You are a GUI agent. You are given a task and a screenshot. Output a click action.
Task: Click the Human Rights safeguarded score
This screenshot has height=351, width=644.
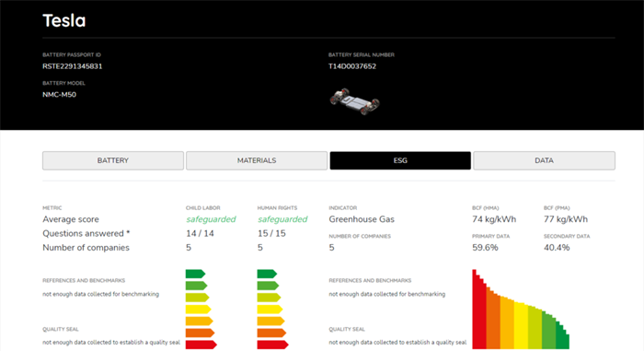click(x=282, y=219)
